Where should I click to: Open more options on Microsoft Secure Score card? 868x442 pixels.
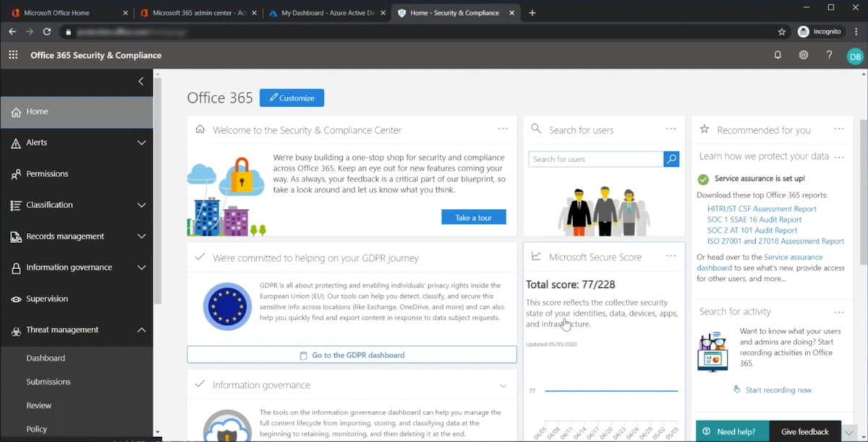(x=671, y=256)
